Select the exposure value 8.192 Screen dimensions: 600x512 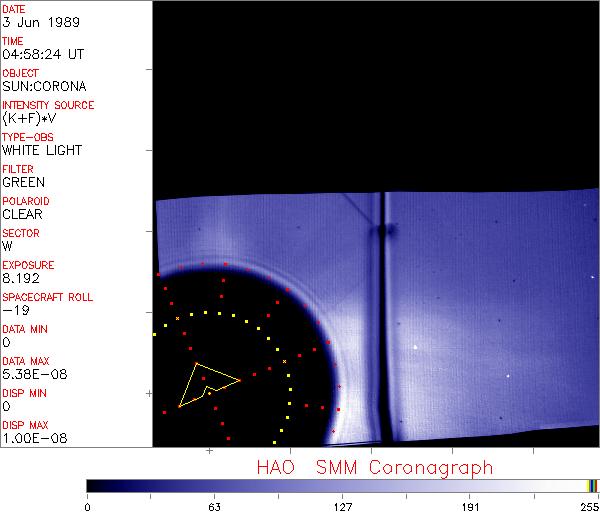21,278
